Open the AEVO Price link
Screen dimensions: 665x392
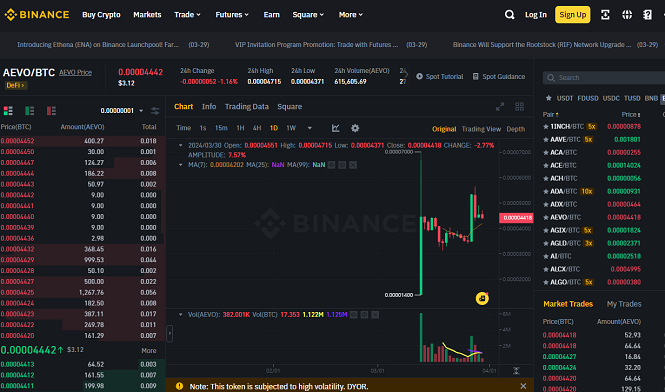[75, 73]
